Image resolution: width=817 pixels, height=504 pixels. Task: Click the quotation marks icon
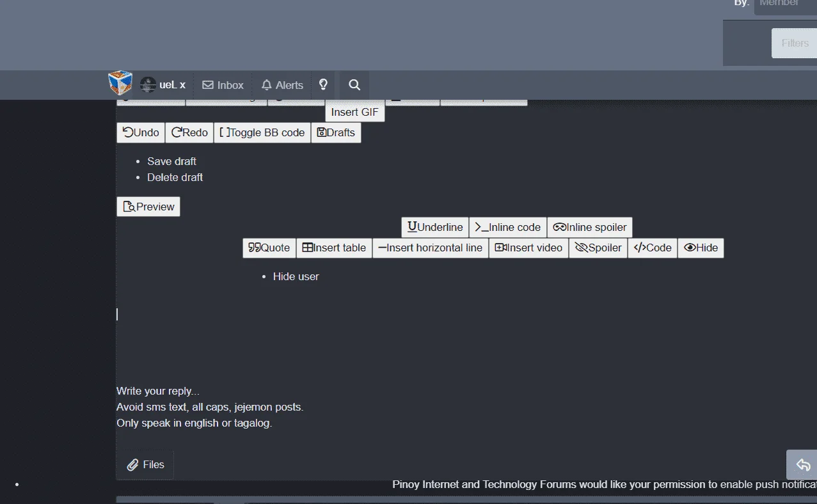[x=255, y=248]
